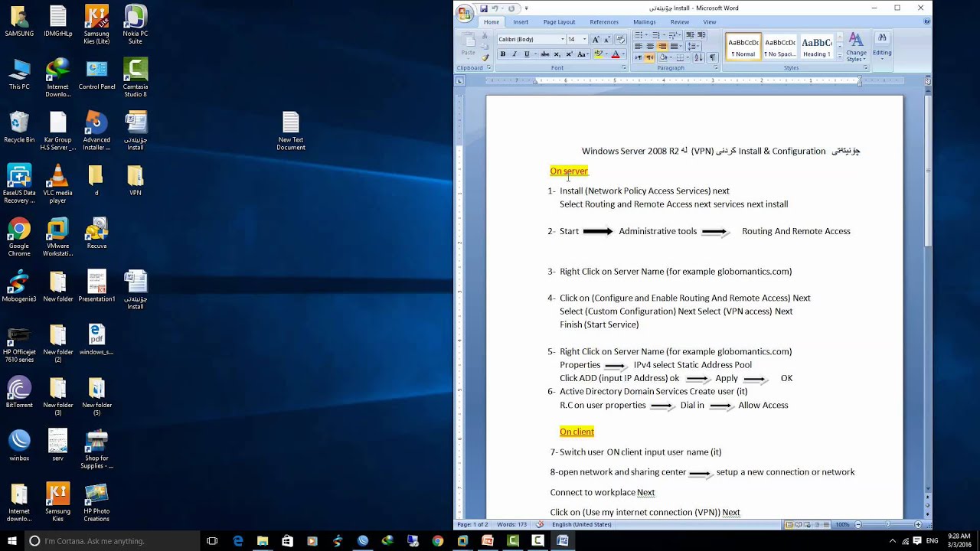Apply the Heading 1 style
This screenshot has width=980, height=551.
(817, 47)
